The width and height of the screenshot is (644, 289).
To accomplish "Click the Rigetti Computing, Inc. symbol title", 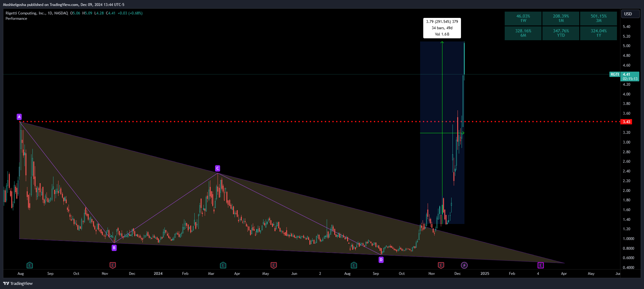I will click(25, 13).
